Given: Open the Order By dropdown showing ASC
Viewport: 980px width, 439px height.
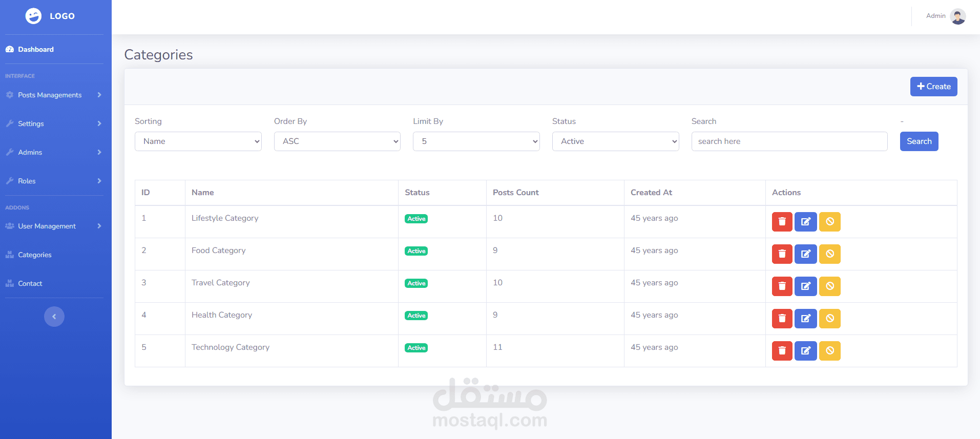Looking at the screenshot, I should tap(337, 141).
